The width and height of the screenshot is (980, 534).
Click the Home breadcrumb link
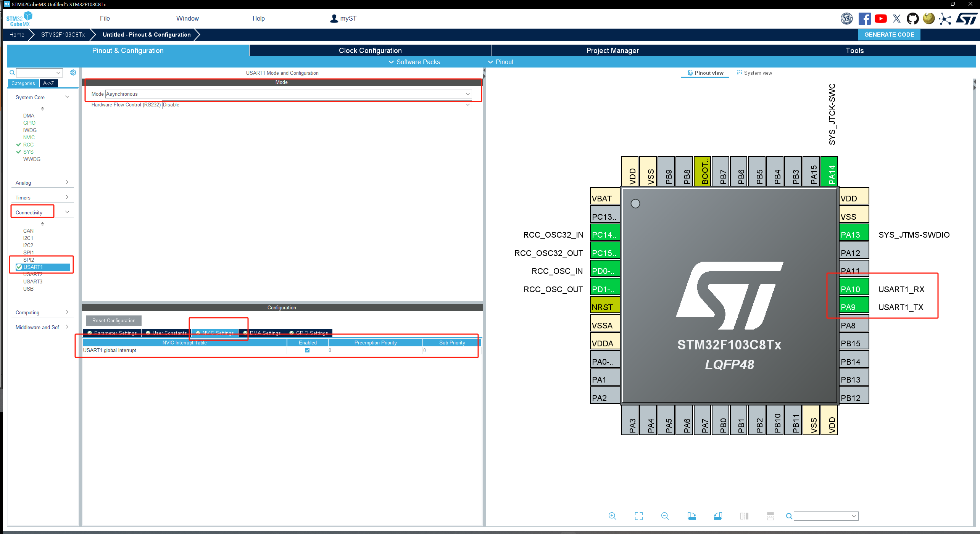(16, 34)
